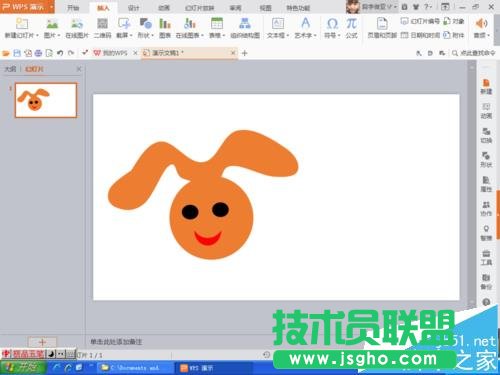This screenshot has height=375, width=500.
Task: Expand the Symbol (符号) dropdown arrow
Action: click(x=339, y=35)
